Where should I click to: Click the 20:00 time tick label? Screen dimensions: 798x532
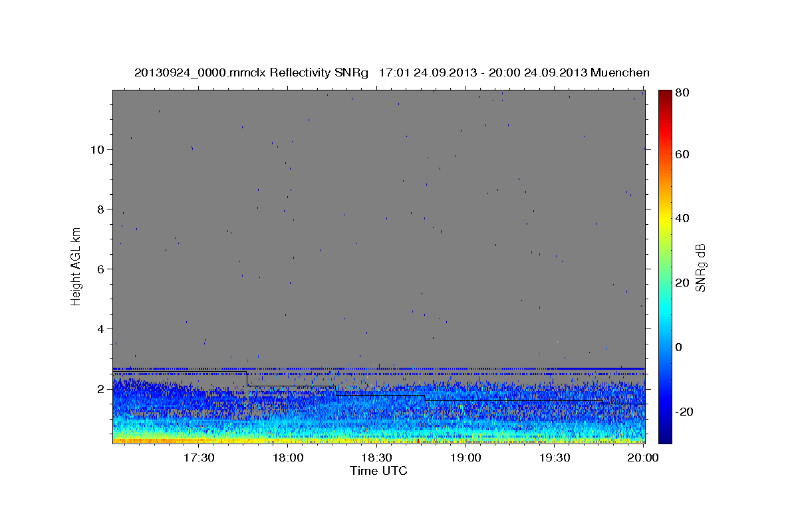pyautogui.click(x=643, y=458)
